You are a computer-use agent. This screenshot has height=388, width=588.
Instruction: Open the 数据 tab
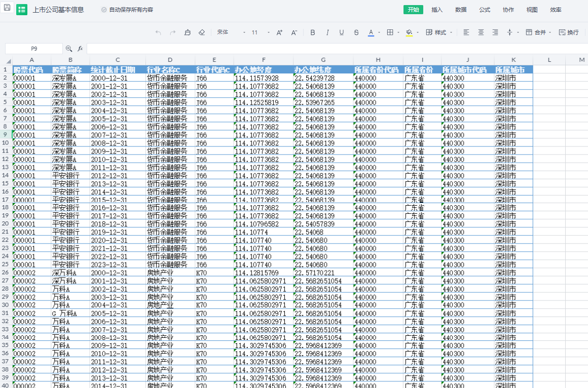tap(460, 10)
